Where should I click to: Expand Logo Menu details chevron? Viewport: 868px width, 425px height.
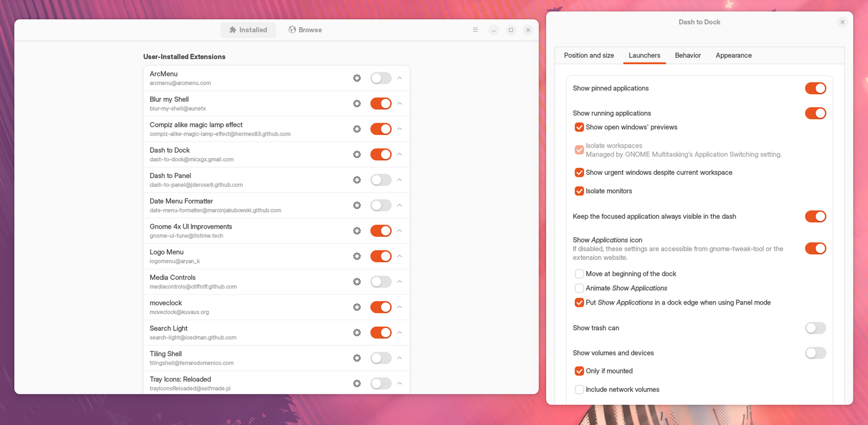pos(399,257)
